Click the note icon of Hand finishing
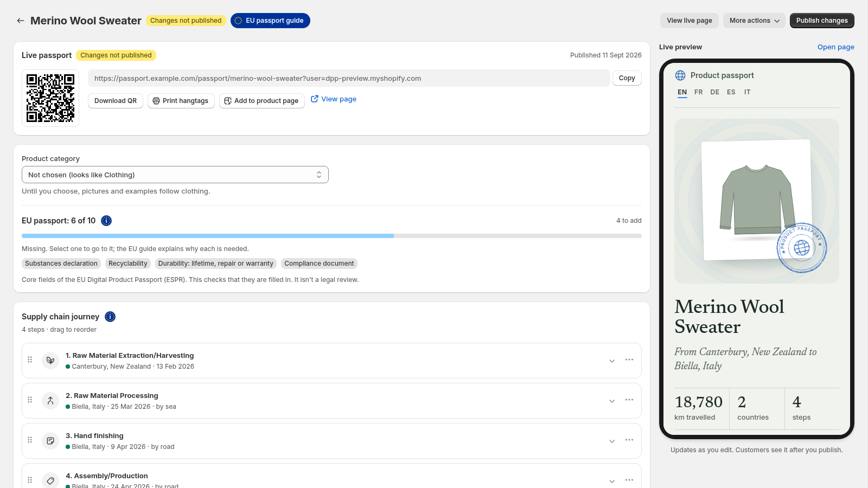 (x=50, y=440)
